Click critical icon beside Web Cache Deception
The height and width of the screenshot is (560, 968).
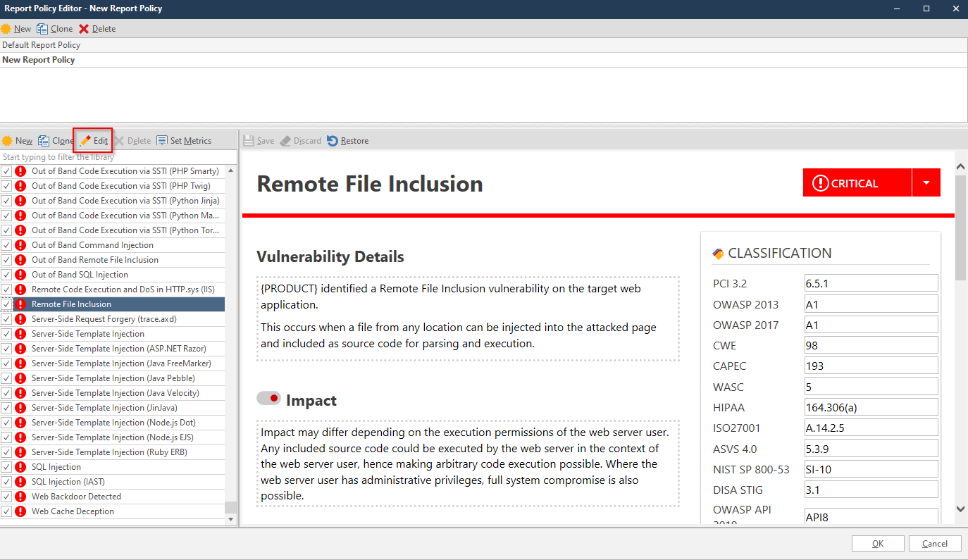[20, 511]
